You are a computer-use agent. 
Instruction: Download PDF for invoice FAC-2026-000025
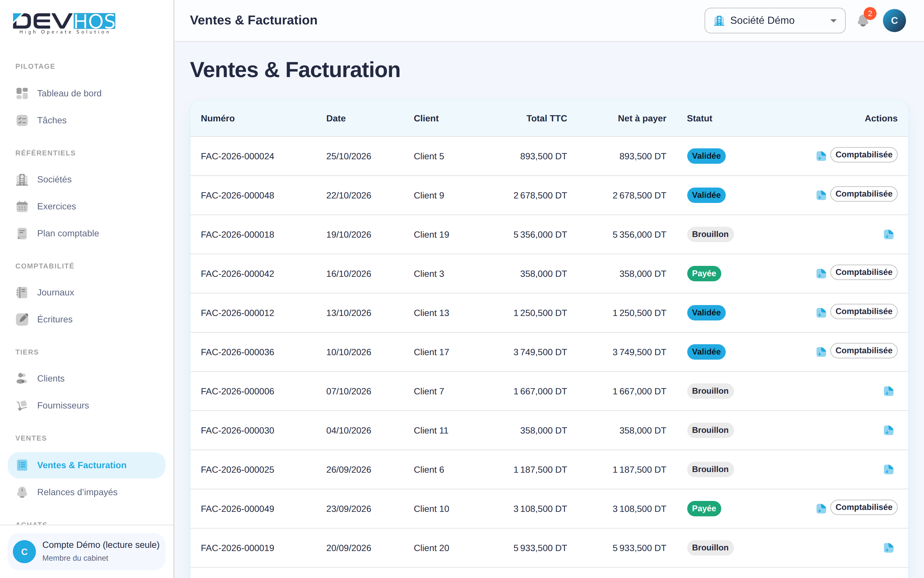(x=888, y=469)
